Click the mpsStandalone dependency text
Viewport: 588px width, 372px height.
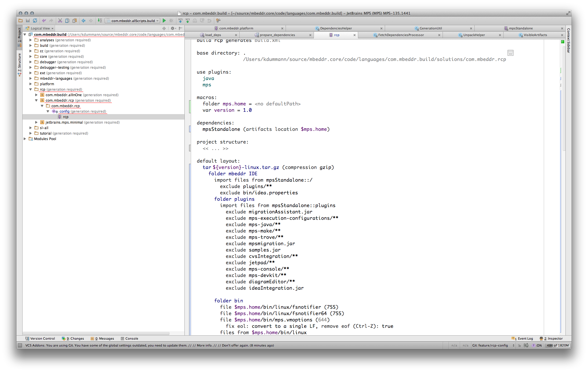(x=221, y=129)
